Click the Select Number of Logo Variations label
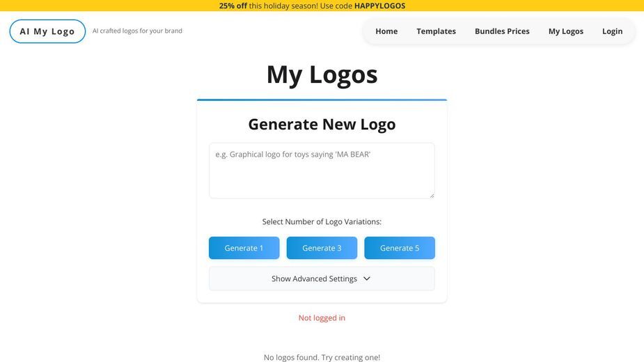The width and height of the screenshot is (644, 362). pyautogui.click(x=322, y=222)
